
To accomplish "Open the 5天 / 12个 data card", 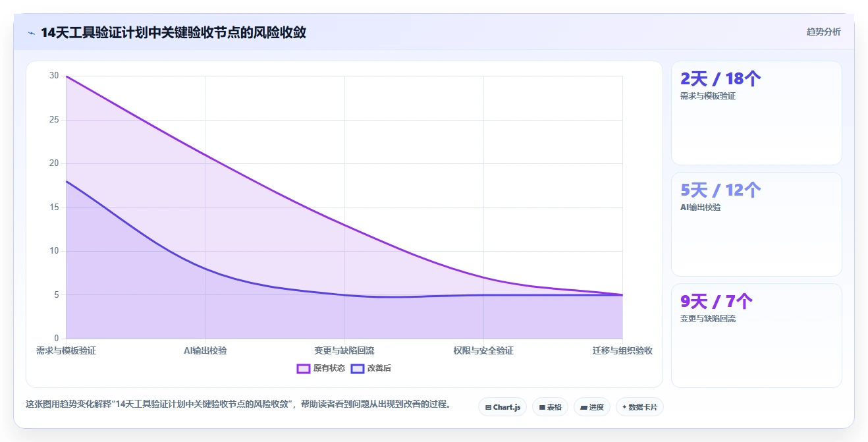I will click(x=756, y=224).
